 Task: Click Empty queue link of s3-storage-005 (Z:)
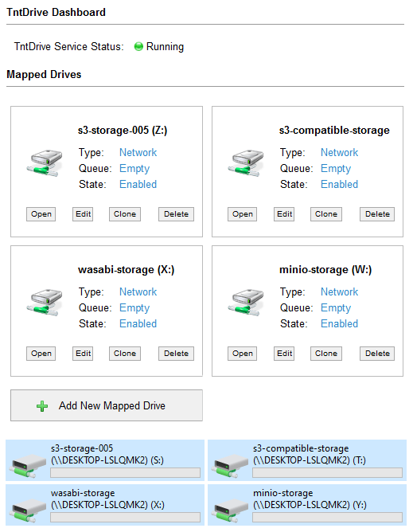[134, 169]
